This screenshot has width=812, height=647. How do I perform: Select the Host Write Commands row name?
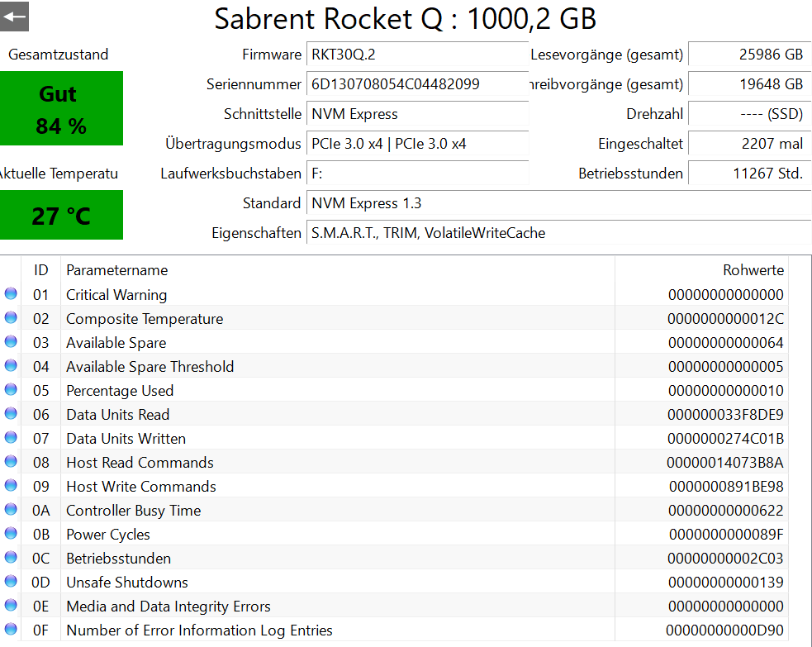coord(141,487)
